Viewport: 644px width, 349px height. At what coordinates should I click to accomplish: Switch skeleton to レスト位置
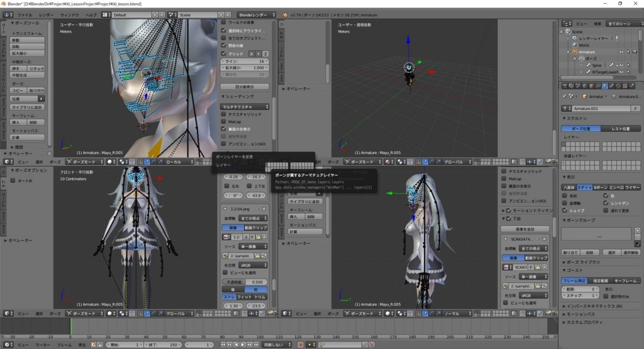click(x=621, y=129)
